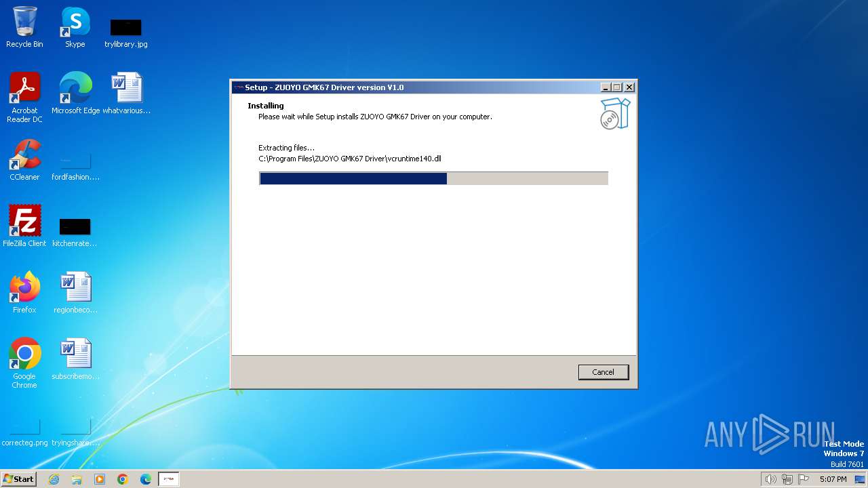Click the Show Desktop tray button
The width and height of the screenshot is (868, 488).
[860, 479]
